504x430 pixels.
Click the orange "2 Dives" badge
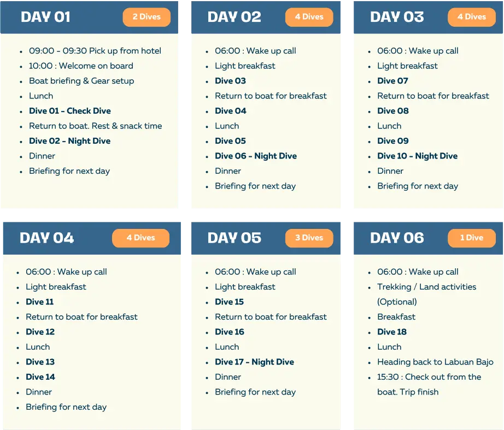[x=146, y=17]
